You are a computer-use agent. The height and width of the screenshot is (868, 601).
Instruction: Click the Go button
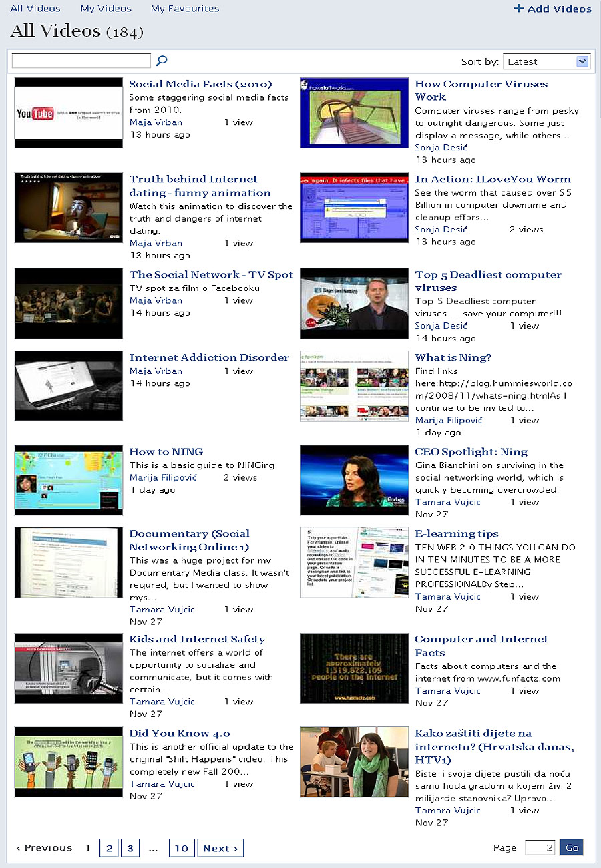coord(572,847)
